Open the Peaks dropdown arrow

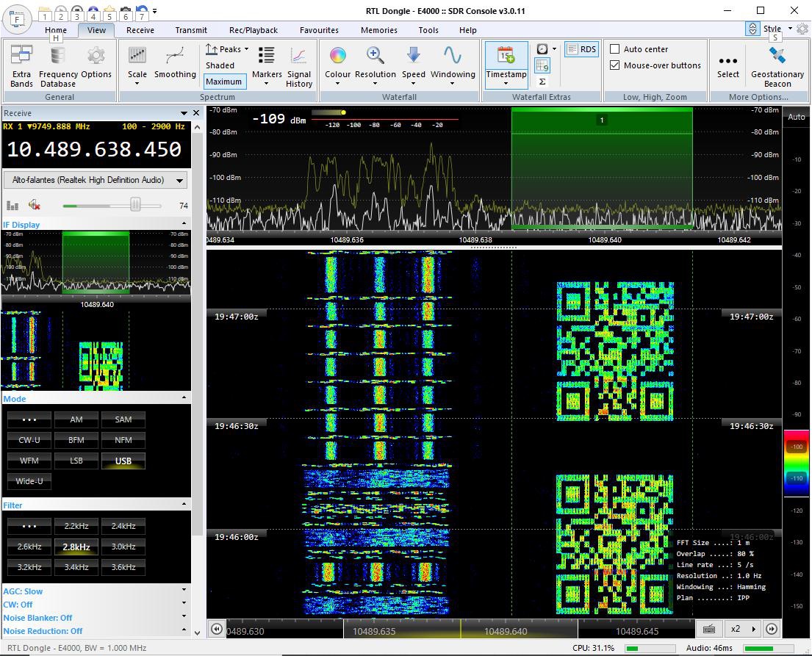point(246,48)
